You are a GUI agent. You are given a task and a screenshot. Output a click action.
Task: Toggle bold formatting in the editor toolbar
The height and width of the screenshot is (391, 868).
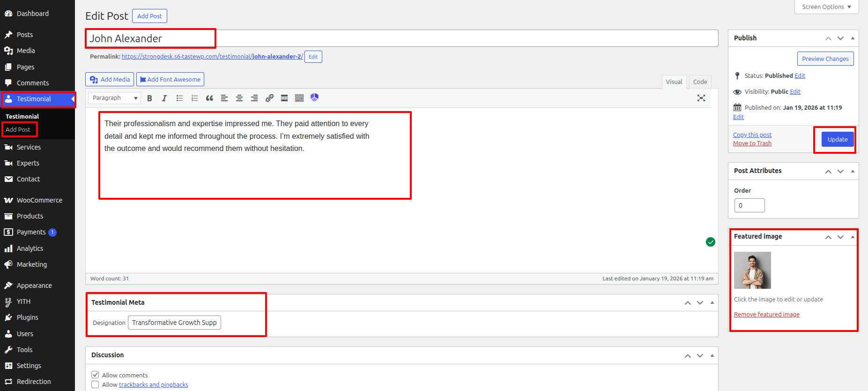pyautogui.click(x=149, y=98)
